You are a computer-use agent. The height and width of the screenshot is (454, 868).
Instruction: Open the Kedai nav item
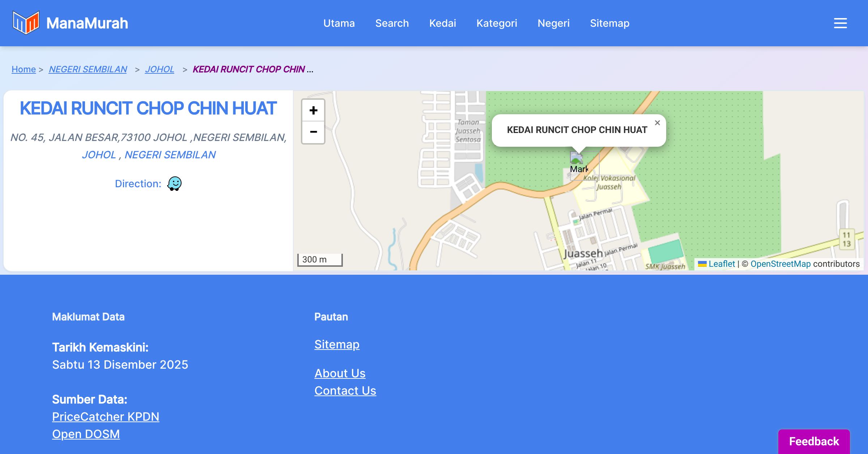pyautogui.click(x=442, y=23)
